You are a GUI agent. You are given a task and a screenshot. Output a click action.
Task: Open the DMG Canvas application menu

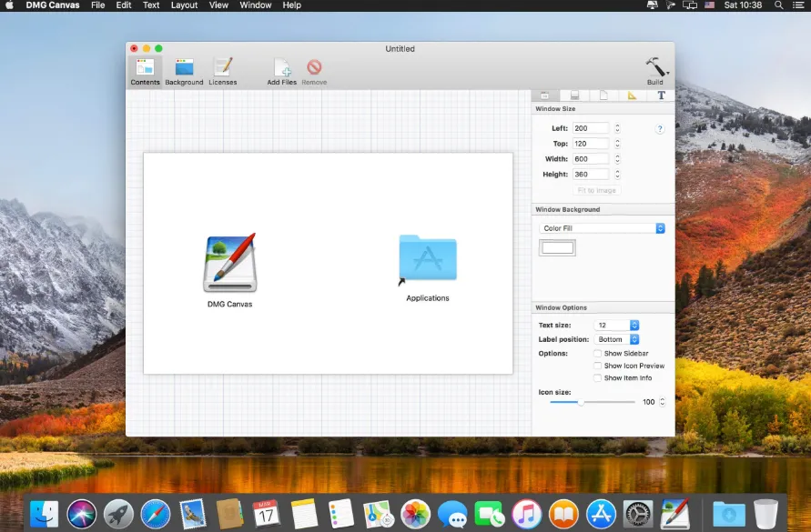point(53,5)
